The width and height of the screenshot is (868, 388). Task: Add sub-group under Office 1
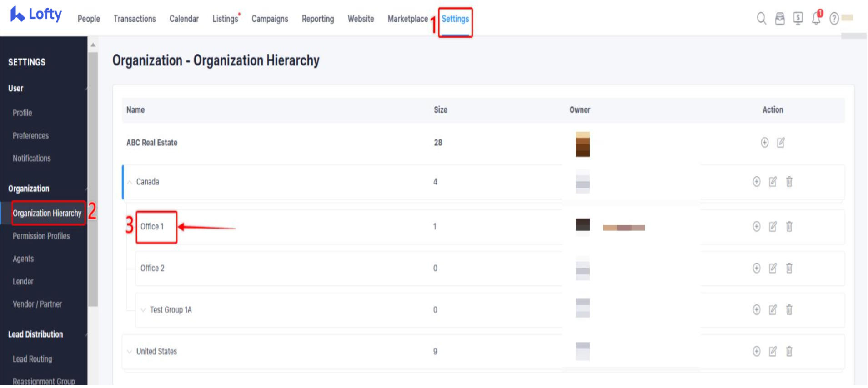tap(757, 227)
